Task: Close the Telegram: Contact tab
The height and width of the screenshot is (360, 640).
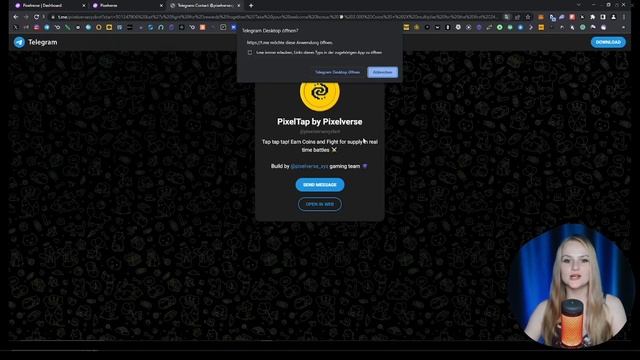Action: pos(239,5)
